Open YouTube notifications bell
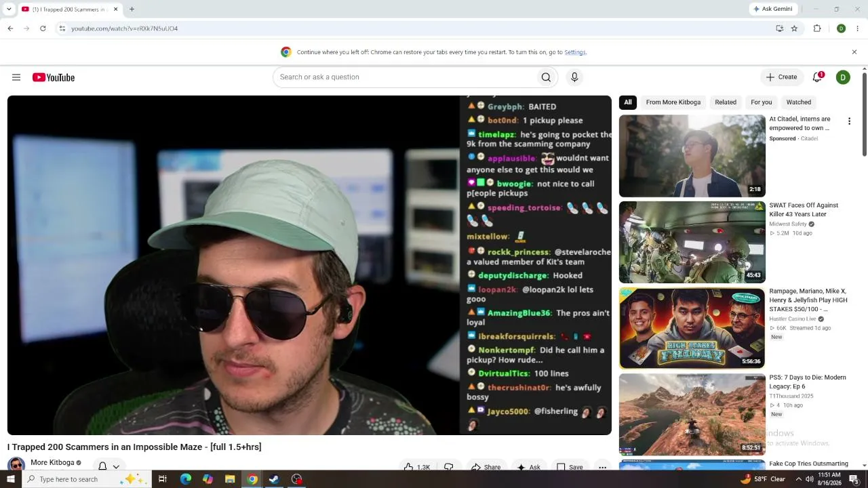The height and width of the screenshot is (488, 868). (x=818, y=77)
